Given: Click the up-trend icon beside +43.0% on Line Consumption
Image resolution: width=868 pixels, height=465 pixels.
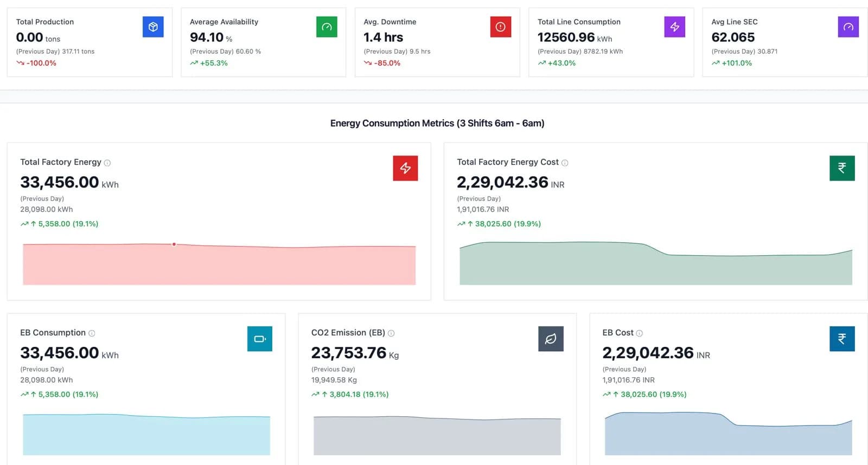Looking at the screenshot, I should click(x=541, y=63).
